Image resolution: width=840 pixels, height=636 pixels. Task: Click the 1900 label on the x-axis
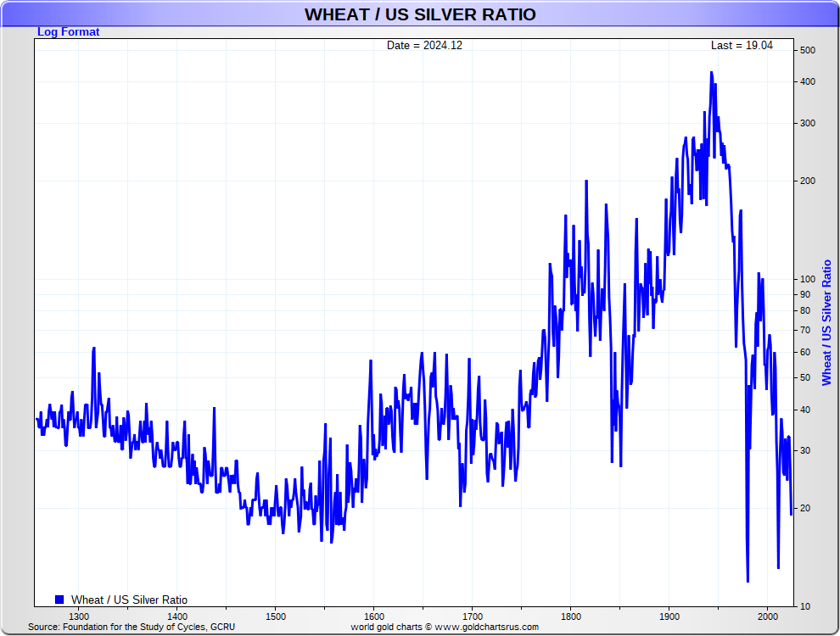coord(669,616)
